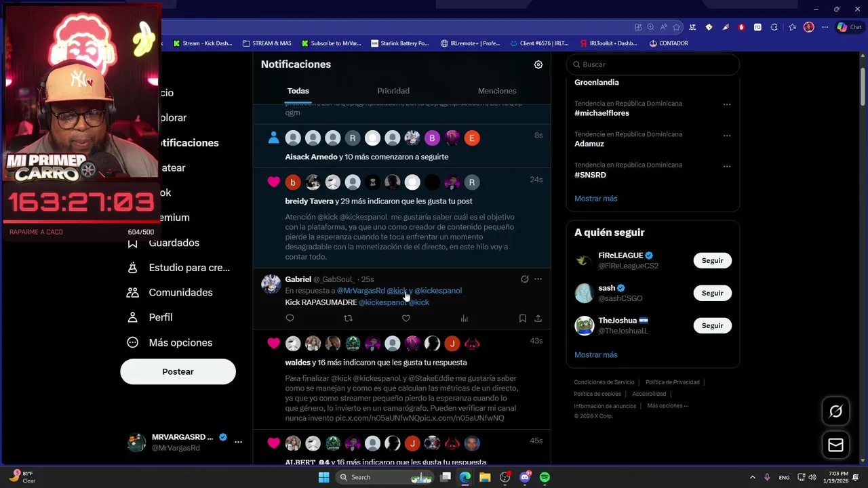Open File Explorer from taskbar

485,477
